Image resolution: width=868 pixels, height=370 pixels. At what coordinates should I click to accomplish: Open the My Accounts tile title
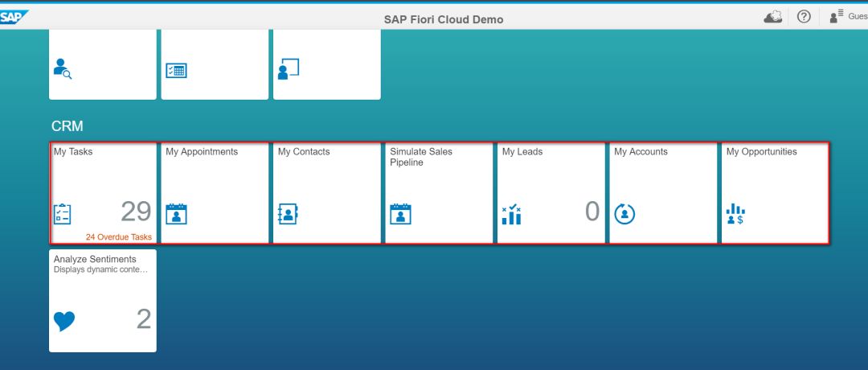pos(641,152)
